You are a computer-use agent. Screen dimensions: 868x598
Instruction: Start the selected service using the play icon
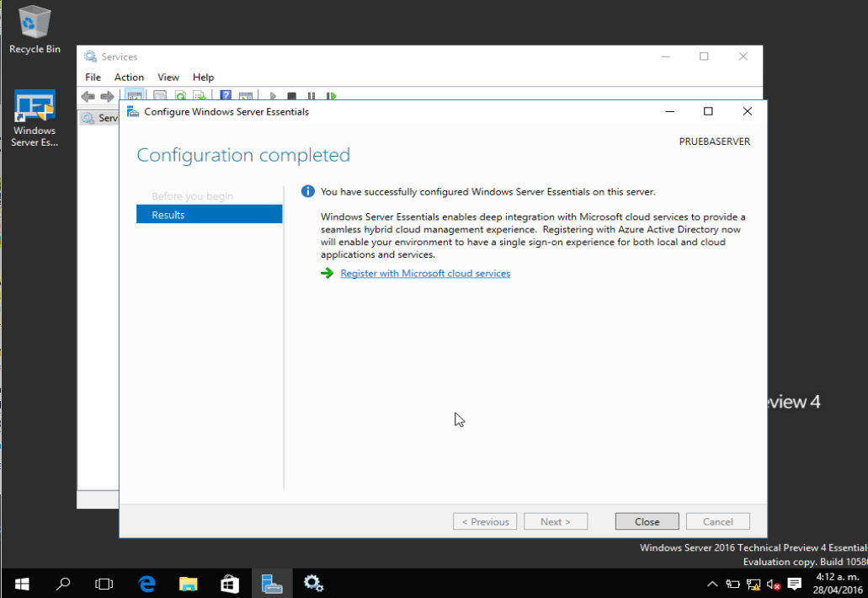coord(272,95)
